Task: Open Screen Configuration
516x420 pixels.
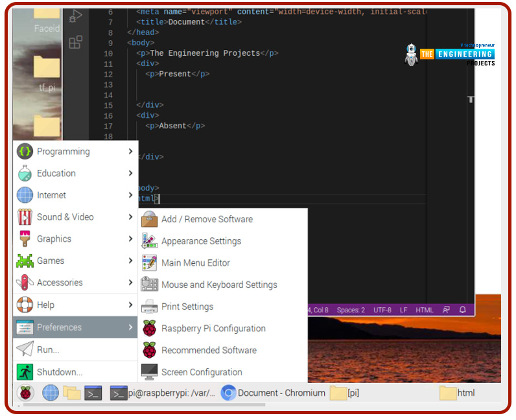Action: [x=223, y=372]
